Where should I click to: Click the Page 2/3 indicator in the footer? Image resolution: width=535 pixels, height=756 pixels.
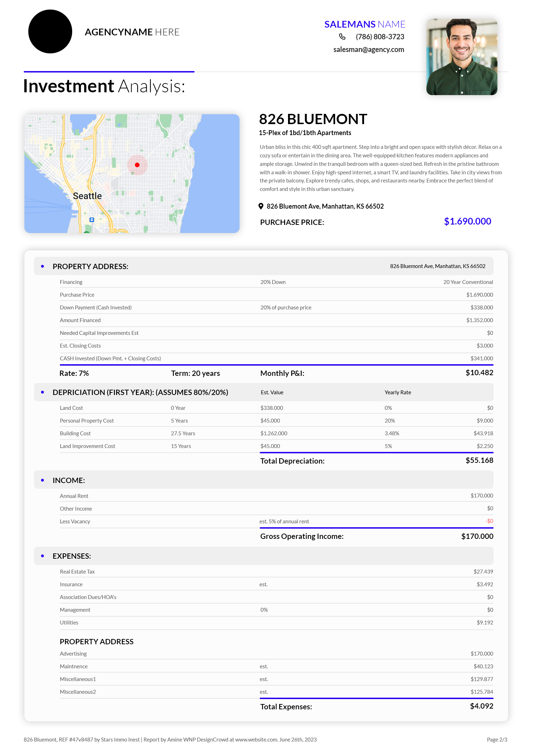(497, 739)
